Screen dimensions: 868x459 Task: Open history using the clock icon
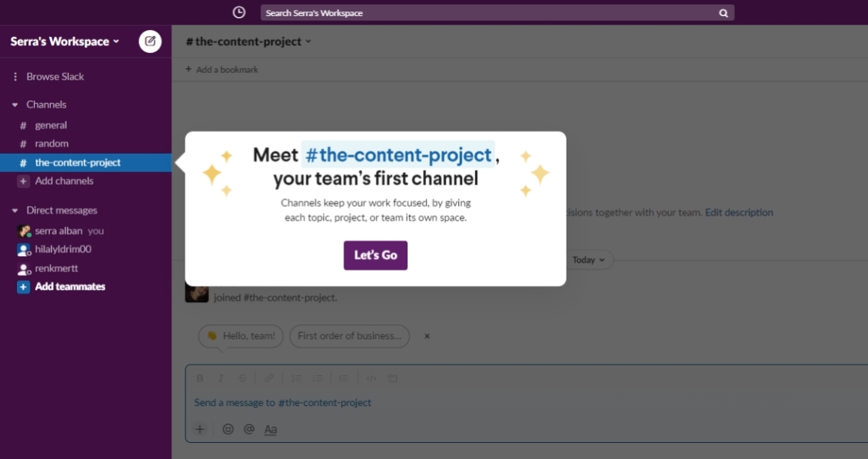239,12
